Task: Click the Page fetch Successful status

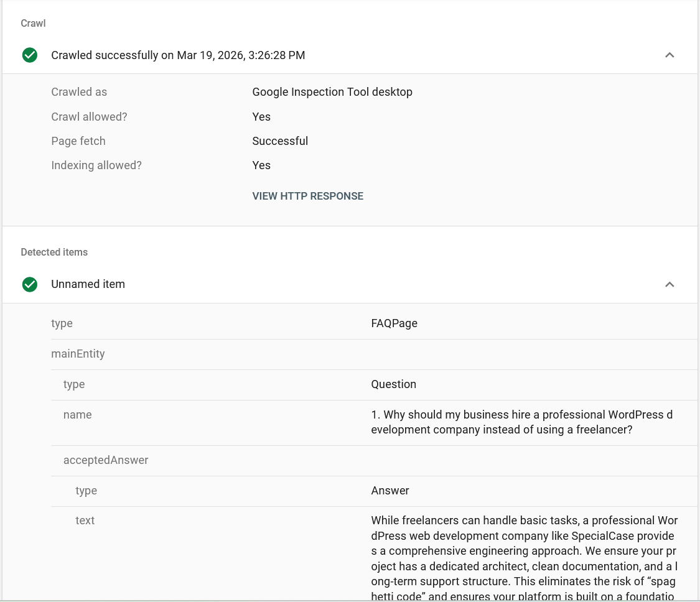Action: point(280,141)
